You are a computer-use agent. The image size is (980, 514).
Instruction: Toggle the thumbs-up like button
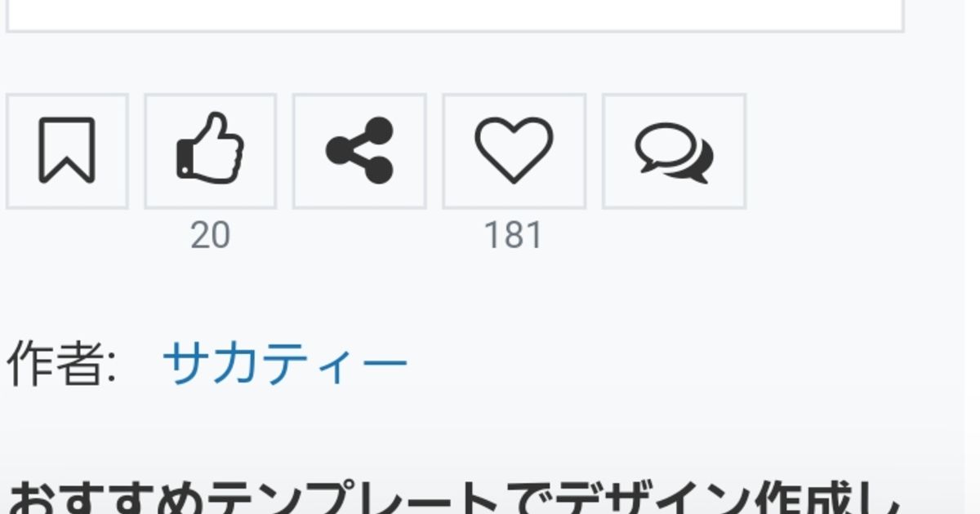(x=211, y=151)
